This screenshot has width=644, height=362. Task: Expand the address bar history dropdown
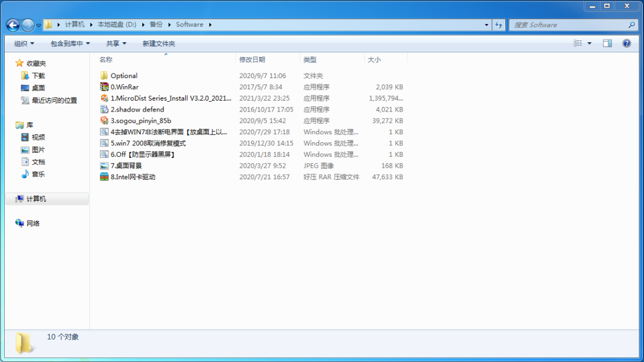click(486, 25)
